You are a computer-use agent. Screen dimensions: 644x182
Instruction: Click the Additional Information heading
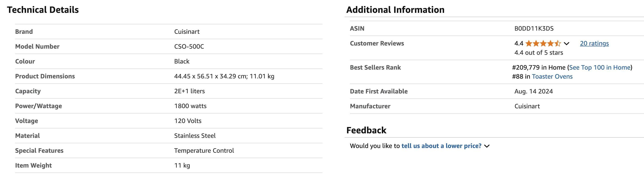pos(395,10)
